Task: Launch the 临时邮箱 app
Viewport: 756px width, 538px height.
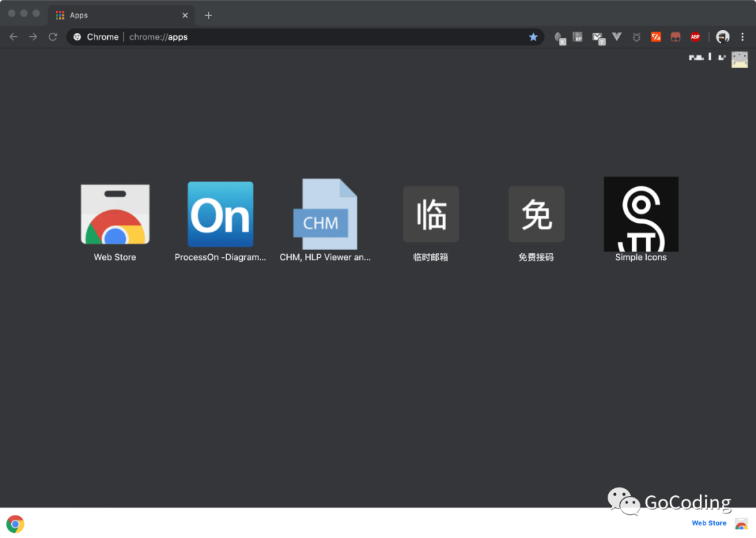Action: point(430,223)
